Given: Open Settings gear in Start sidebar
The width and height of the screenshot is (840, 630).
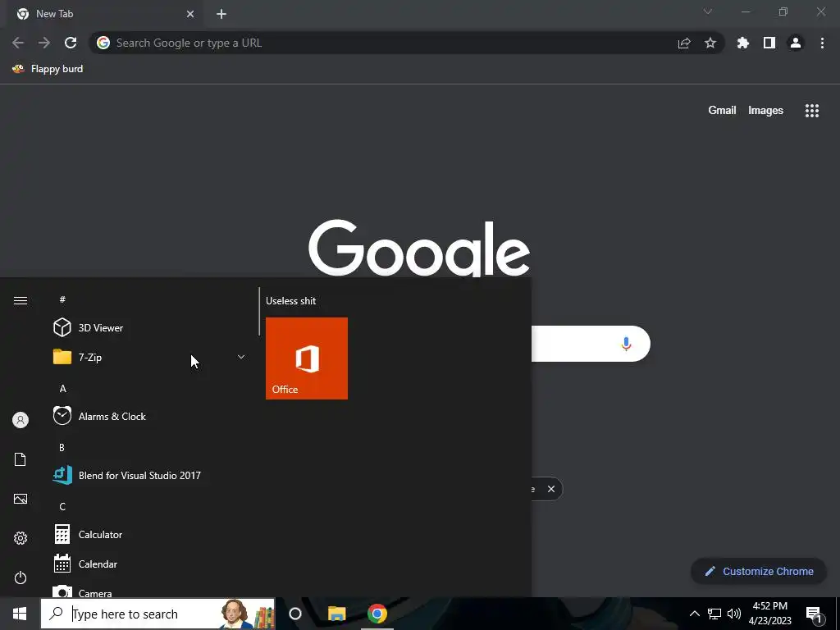Looking at the screenshot, I should click(21, 538).
